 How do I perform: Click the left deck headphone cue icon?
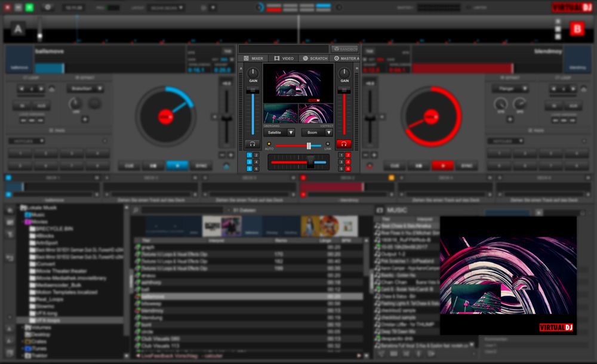[x=252, y=144]
